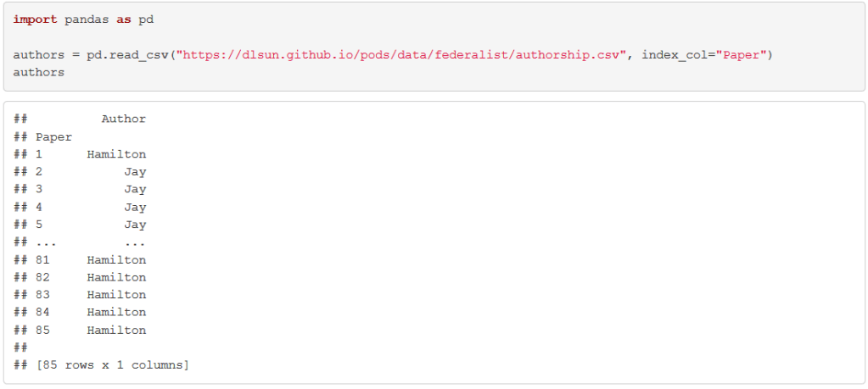Viewport: 868px width, 389px height.
Task: Click the Author column header in output
Action: click(x=123, y=119)
